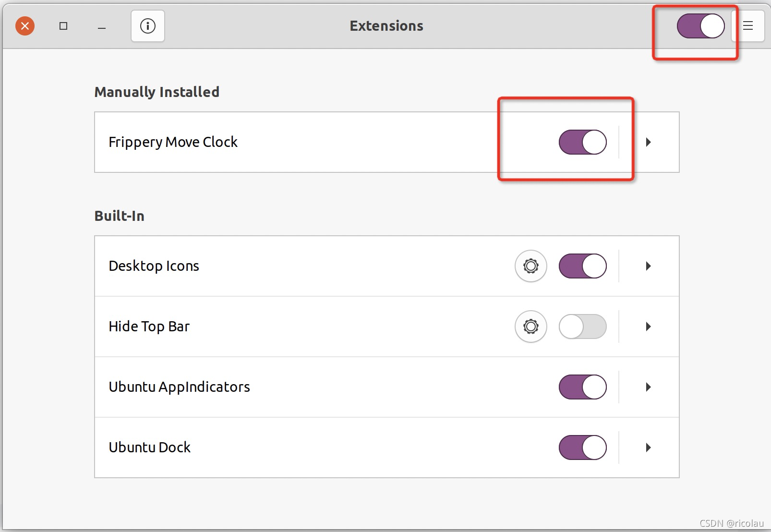Viewport: 771px width, 532px height.
Task: Expand Ubuntu Dock details arrow
Action: [x=649, y=447]
